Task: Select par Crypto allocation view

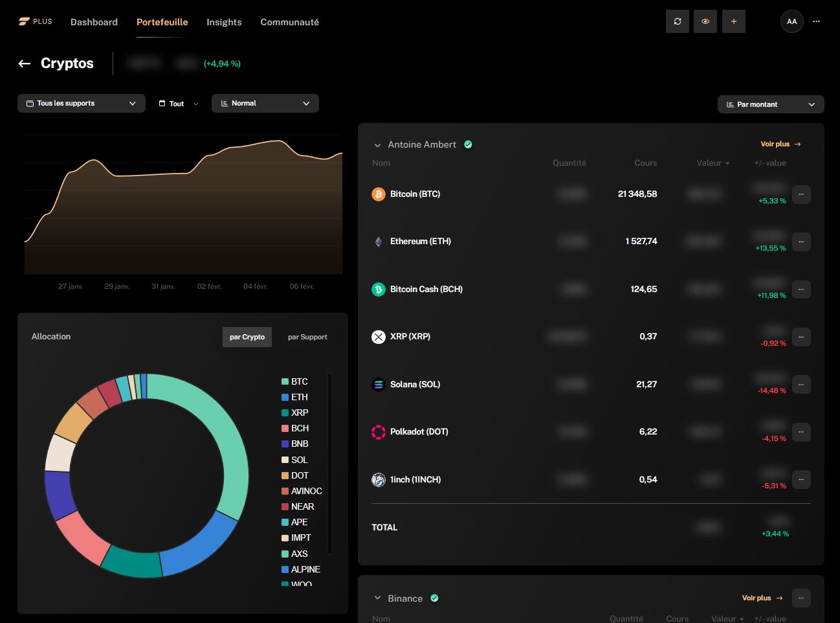Action: point(247,337)
